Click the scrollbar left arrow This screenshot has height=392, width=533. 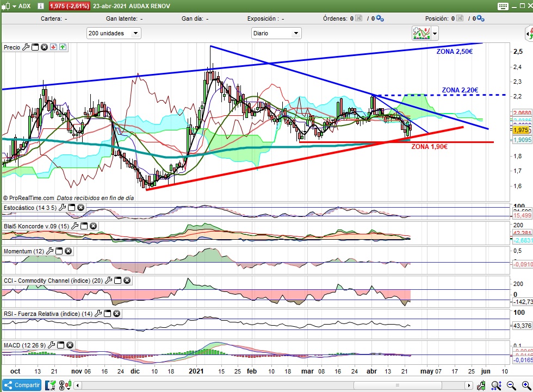[78, 385]
